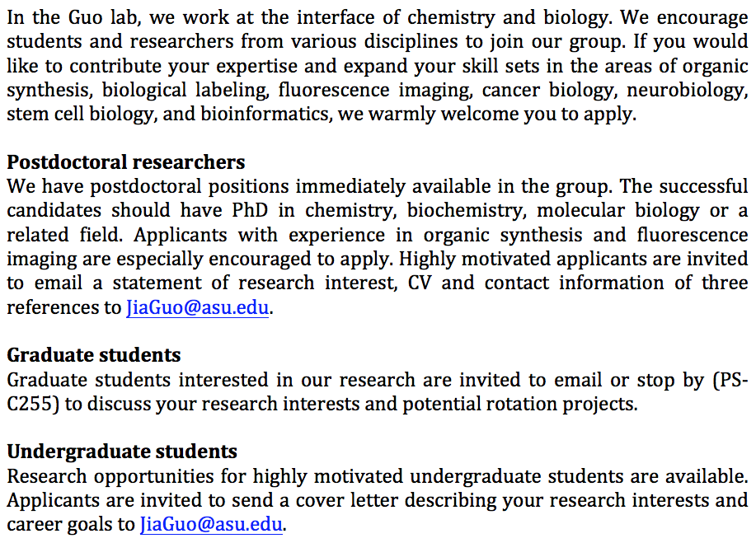This screenshot has width=756, height=543.
Task: Click the Postdoctoral researchers heading
Action: [x=125, y=162]
